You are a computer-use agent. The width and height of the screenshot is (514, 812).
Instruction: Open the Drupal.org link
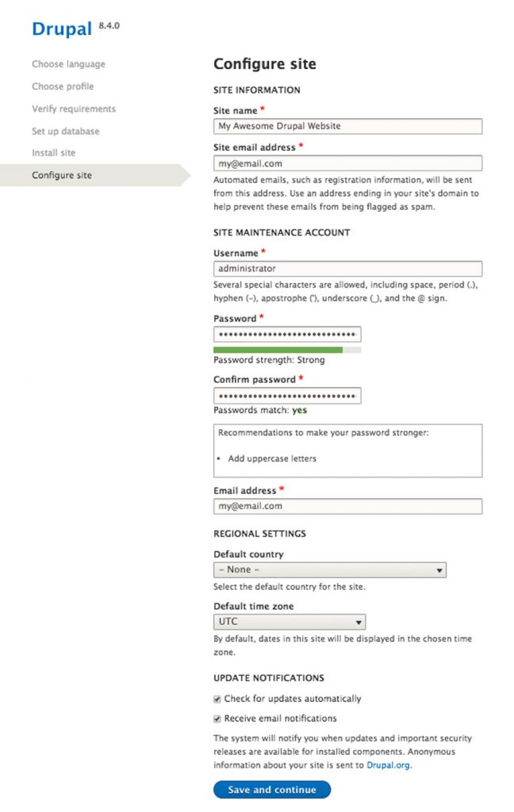(388, 765)
